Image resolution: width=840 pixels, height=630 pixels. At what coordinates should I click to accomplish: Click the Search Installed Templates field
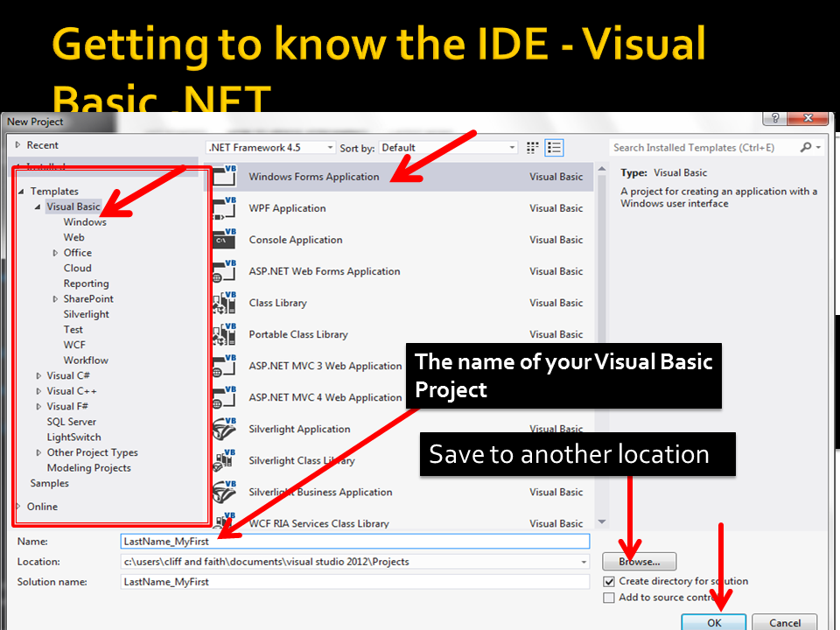(703, 147)
